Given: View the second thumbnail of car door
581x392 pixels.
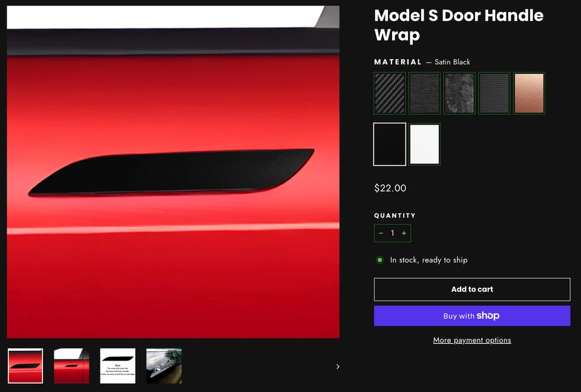Looking at the screenshot, I should pos(71,366).
